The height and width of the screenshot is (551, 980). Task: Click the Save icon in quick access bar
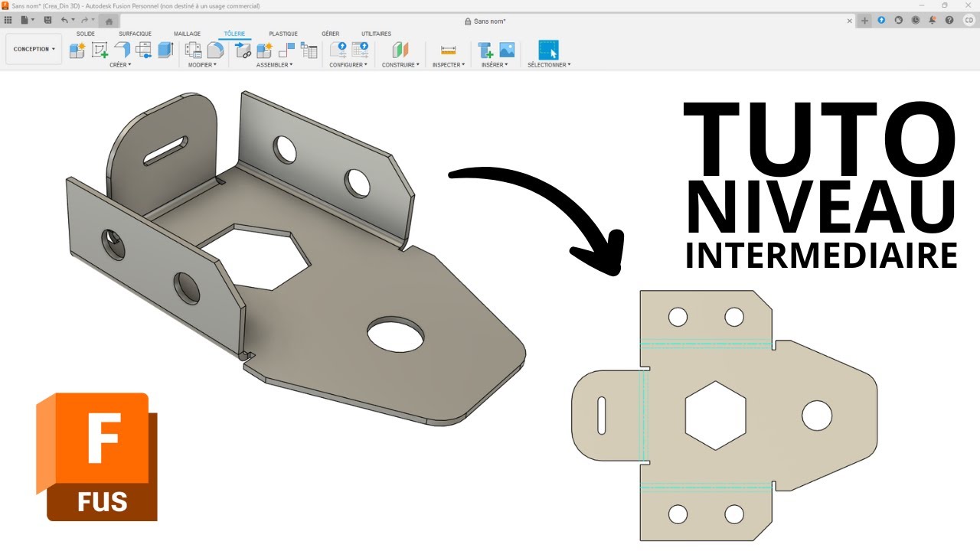click(x=48, y=20)
